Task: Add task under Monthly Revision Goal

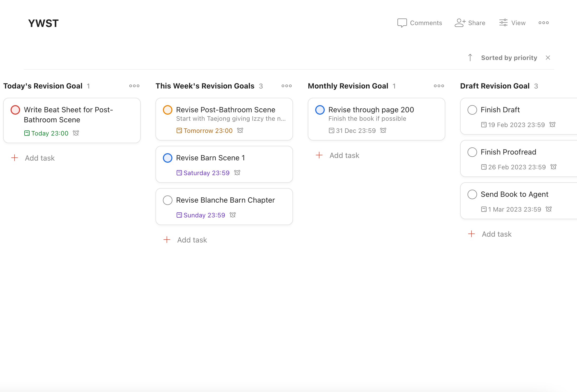Action: pyautogui.click(x=344, y=155)
